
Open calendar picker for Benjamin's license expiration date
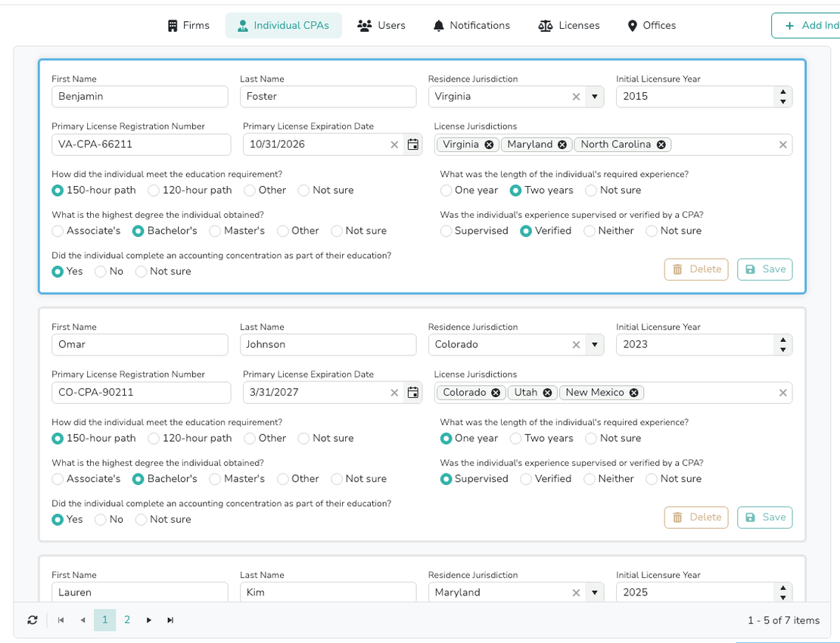click(x=412, y=144)
